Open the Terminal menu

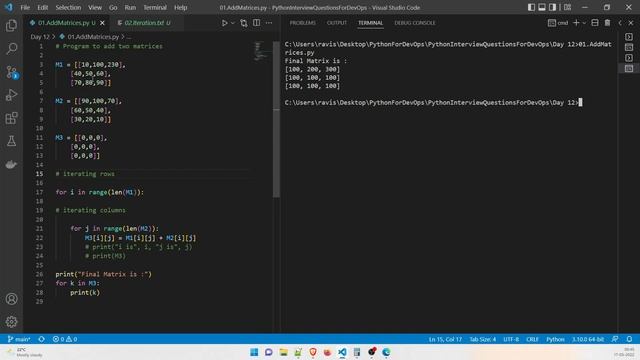click(x=155, y=7)
